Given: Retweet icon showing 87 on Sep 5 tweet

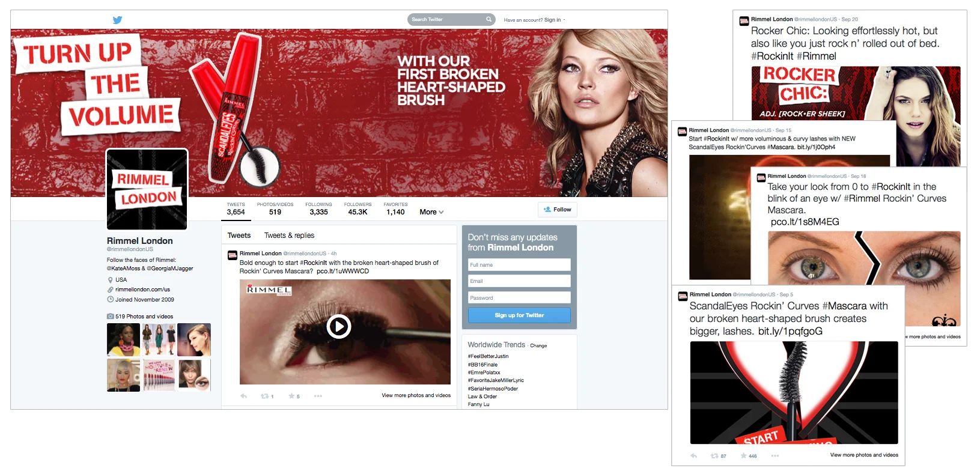Looking at the screenshot, I should [714, 456].
